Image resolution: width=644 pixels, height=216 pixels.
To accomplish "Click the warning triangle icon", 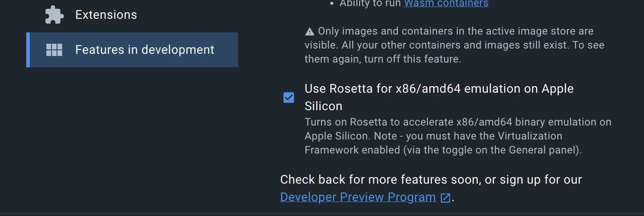I will [x=310, y=31].
